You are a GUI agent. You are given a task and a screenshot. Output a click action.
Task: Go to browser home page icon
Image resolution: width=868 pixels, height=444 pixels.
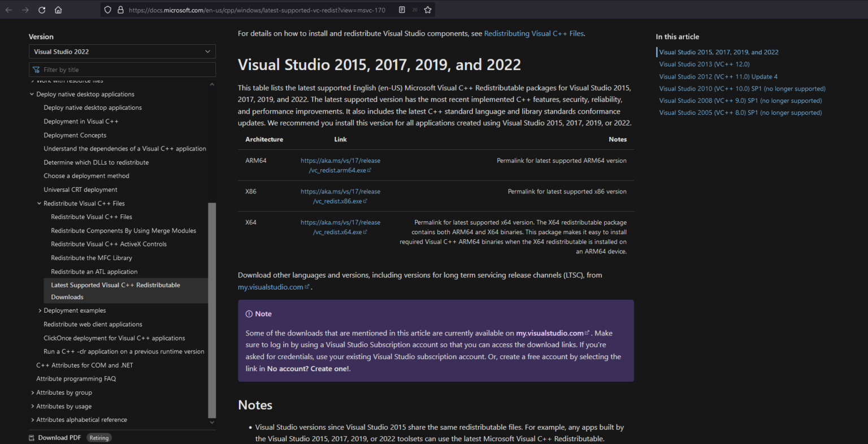[x=58, y=10]
